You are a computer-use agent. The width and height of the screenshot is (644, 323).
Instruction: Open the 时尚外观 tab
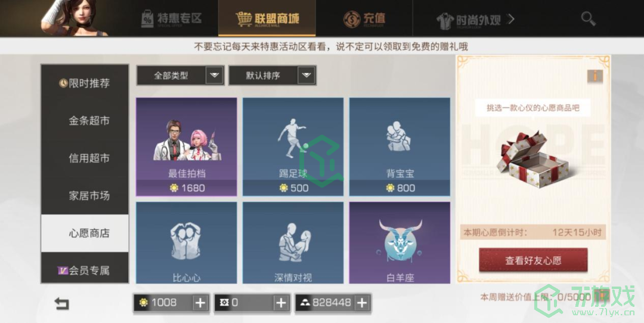469,19
